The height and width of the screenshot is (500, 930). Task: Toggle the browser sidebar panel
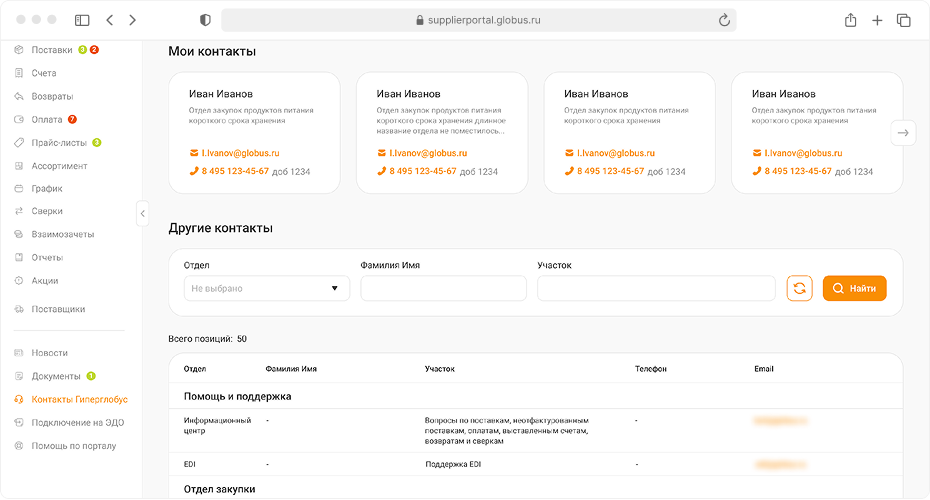[82, 20]
